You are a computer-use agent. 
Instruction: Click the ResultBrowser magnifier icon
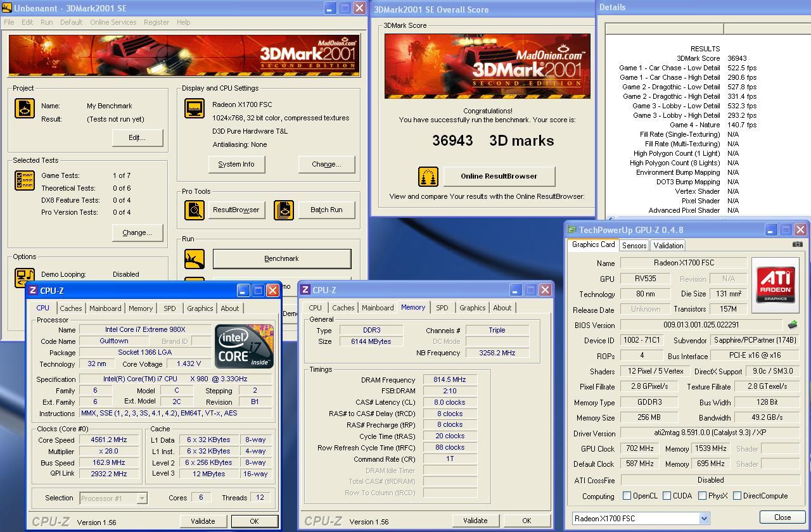click(195, 210)
